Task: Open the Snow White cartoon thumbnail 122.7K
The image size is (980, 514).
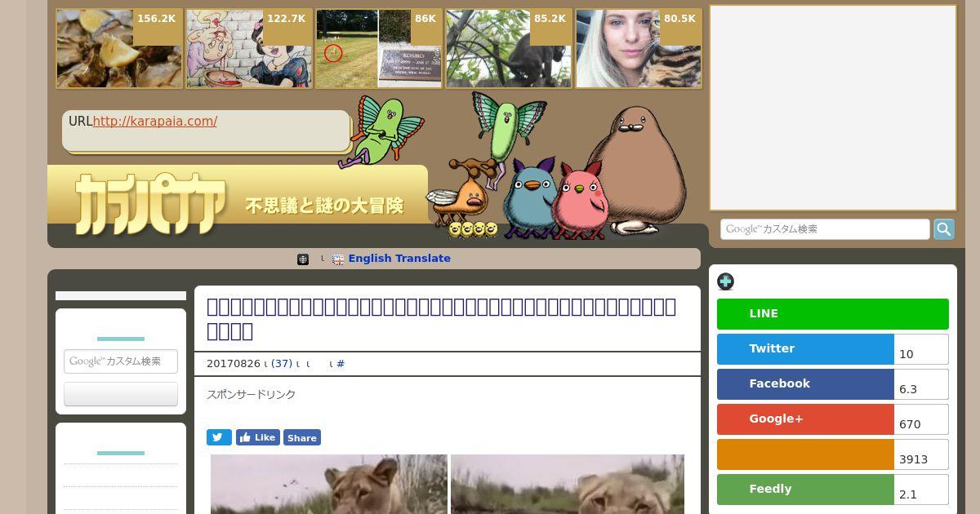Action: coord(249,49)
